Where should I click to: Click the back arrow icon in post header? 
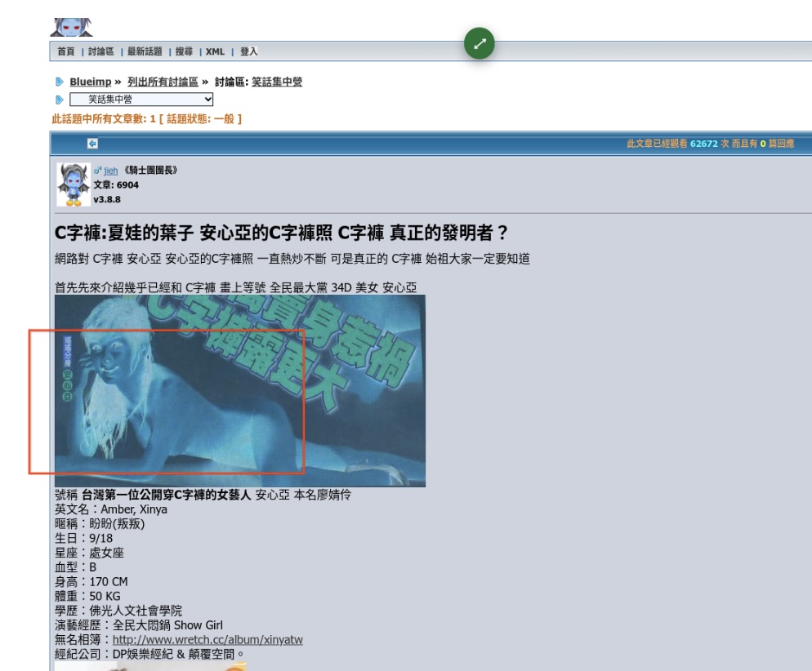point(92,144)
